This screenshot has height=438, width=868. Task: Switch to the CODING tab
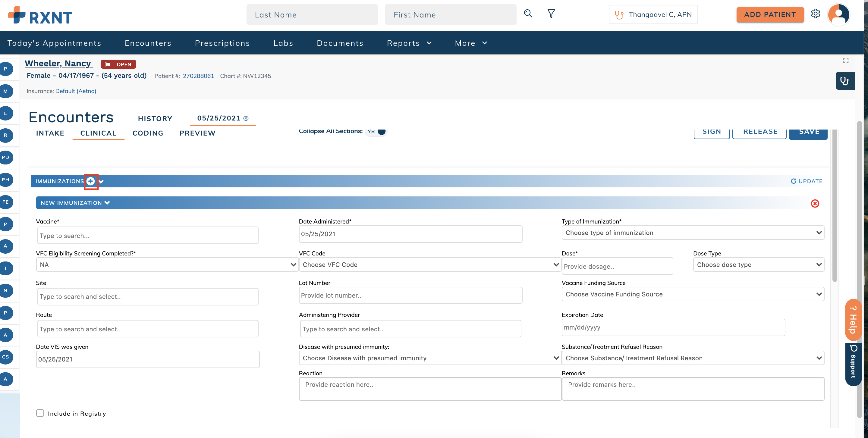[148, 133]
